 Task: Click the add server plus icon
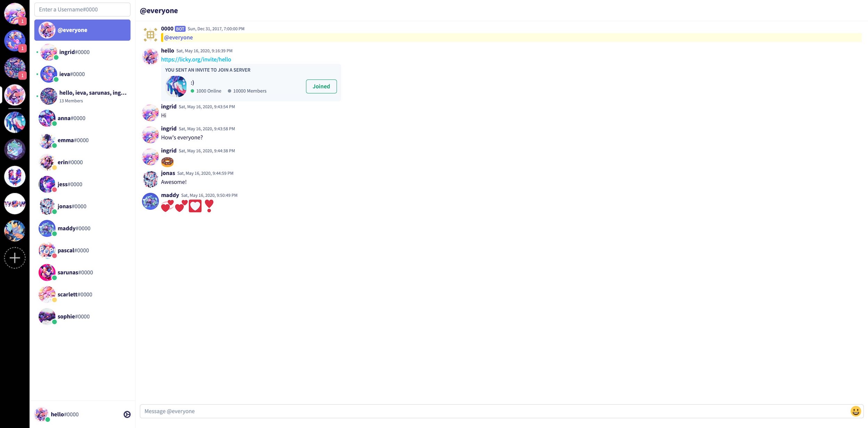click(15, 258)
